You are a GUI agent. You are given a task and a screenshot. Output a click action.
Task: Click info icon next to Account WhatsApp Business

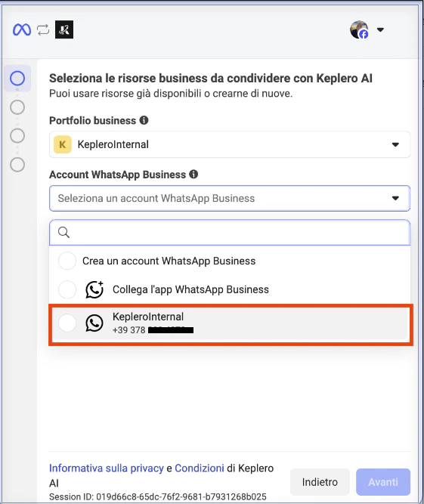click(193, 175)
